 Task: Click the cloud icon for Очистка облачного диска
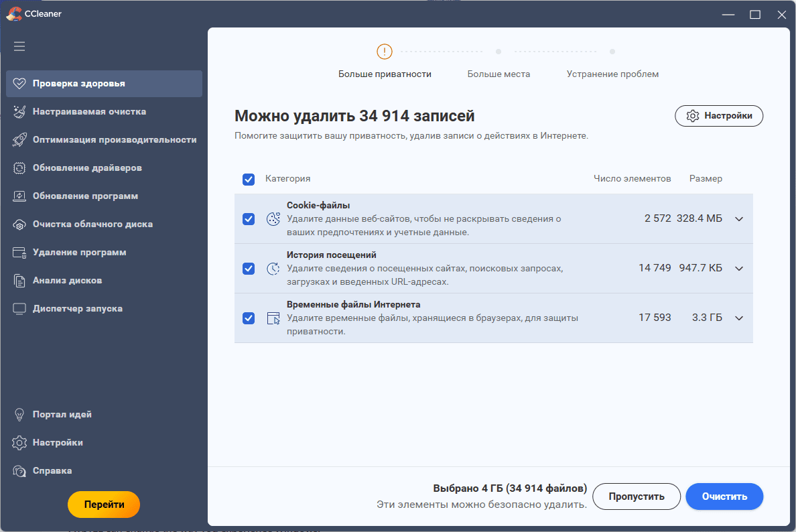(x=19, y=224)
